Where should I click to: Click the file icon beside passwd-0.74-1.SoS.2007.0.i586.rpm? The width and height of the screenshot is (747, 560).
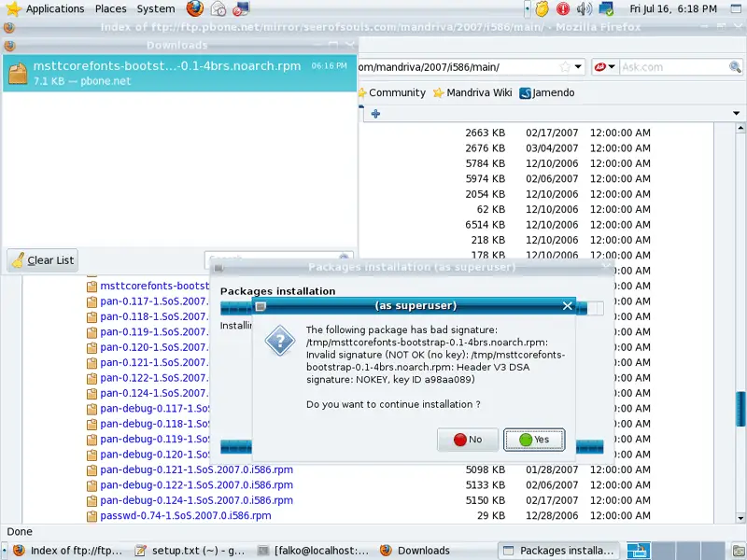(x=92, y=516)
